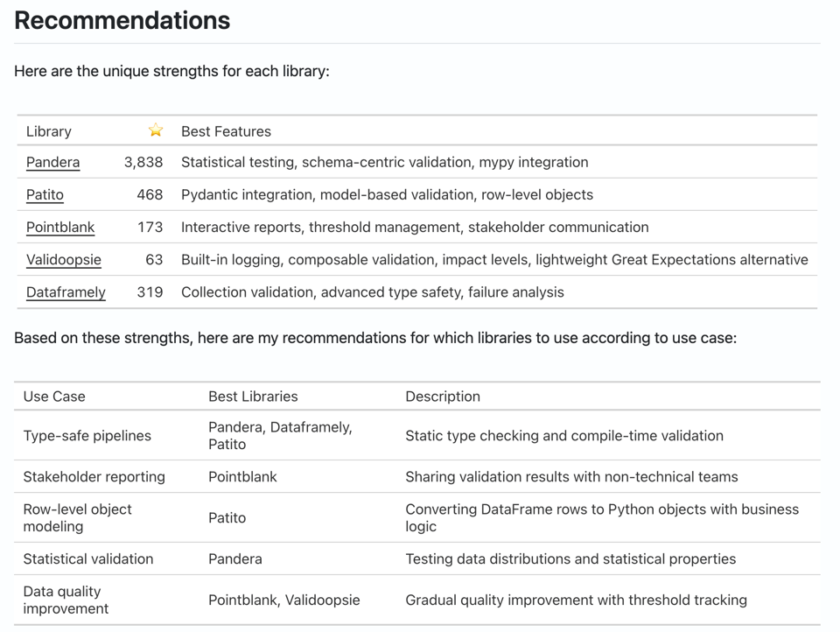Click the Recommendations heading

click(122, 20)
